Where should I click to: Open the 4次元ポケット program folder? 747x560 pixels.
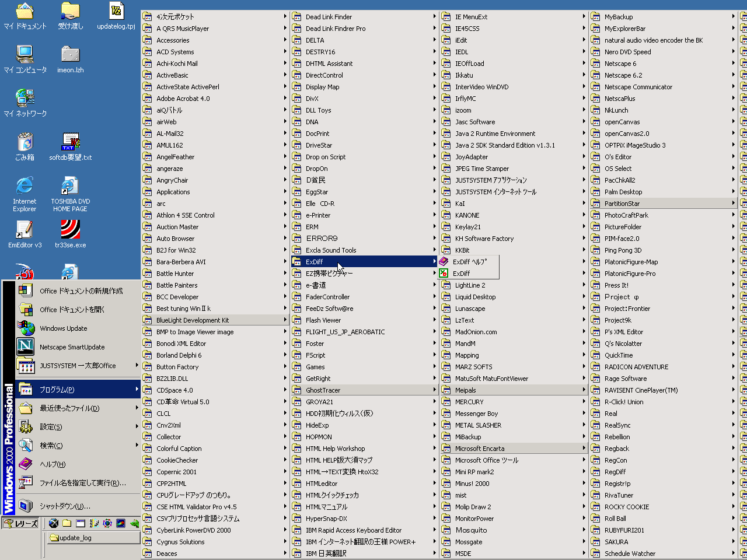[x=215, y=16]
